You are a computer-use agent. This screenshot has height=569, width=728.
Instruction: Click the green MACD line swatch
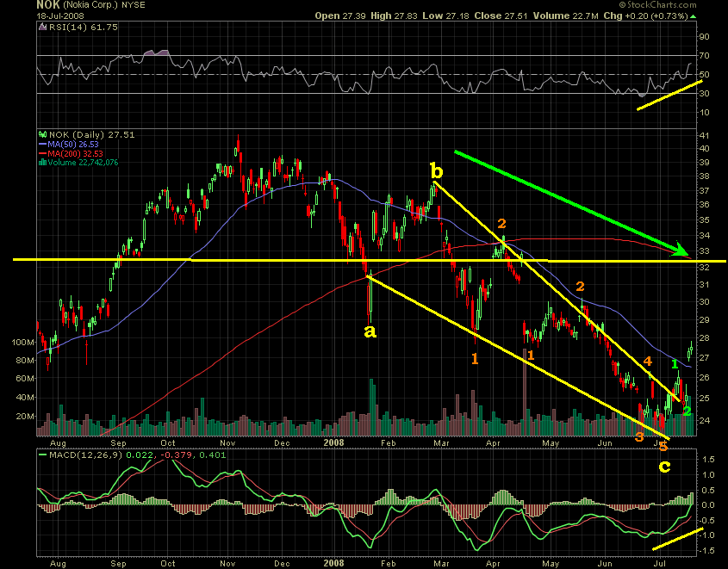pyautogui.click(x=43, y=455)
